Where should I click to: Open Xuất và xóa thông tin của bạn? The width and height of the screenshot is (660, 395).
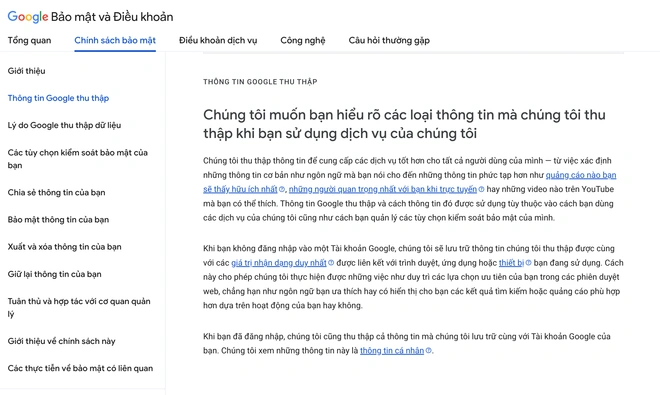tap(64, 247)
